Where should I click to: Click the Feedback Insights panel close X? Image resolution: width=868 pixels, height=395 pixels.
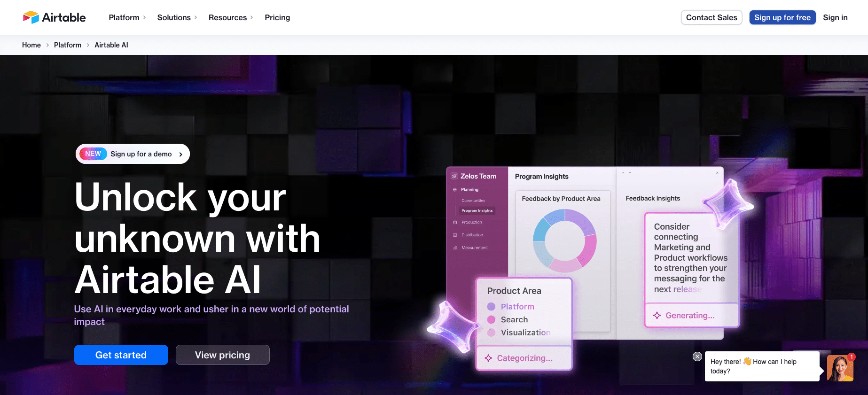click(x=717, y=173)
